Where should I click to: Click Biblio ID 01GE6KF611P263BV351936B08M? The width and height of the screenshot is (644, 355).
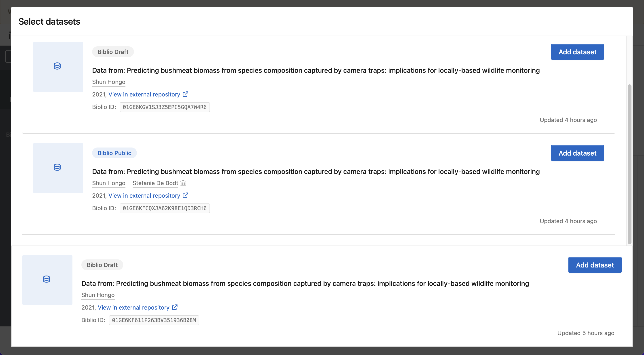point(153,320)
